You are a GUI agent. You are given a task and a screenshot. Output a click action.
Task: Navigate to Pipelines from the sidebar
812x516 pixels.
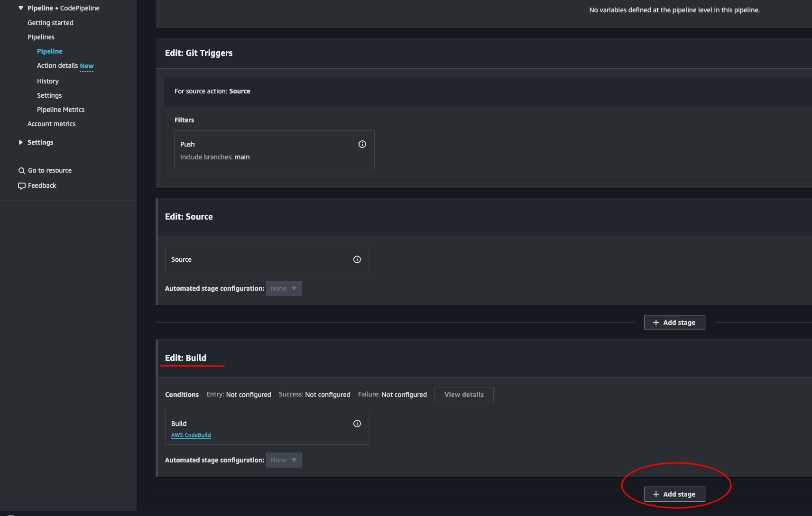click(x=41, y=37)
